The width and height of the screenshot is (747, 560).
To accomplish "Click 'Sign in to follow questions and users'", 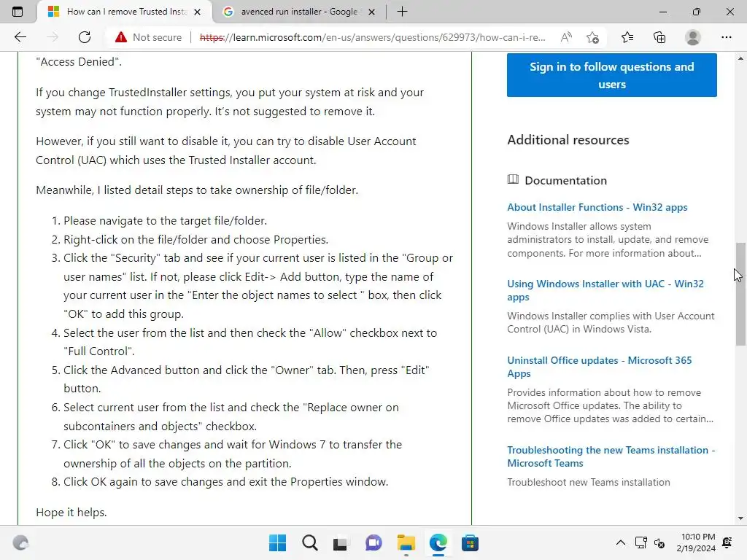I will [x=612, y=75].
